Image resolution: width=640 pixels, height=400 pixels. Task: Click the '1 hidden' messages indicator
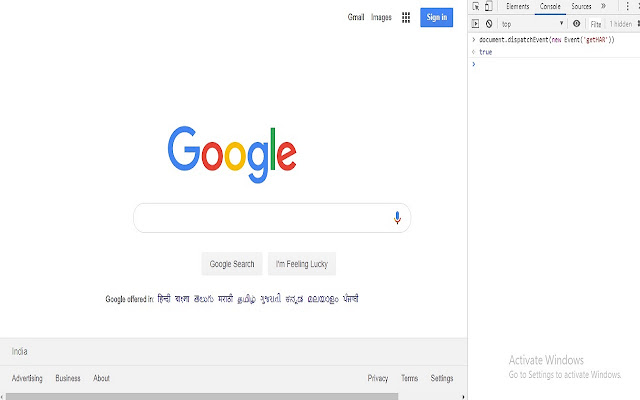pos(620,24)
